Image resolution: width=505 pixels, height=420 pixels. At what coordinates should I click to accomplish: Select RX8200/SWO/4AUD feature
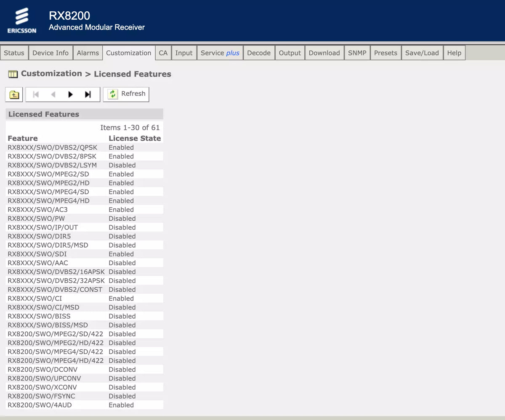(x=40, y=405)
